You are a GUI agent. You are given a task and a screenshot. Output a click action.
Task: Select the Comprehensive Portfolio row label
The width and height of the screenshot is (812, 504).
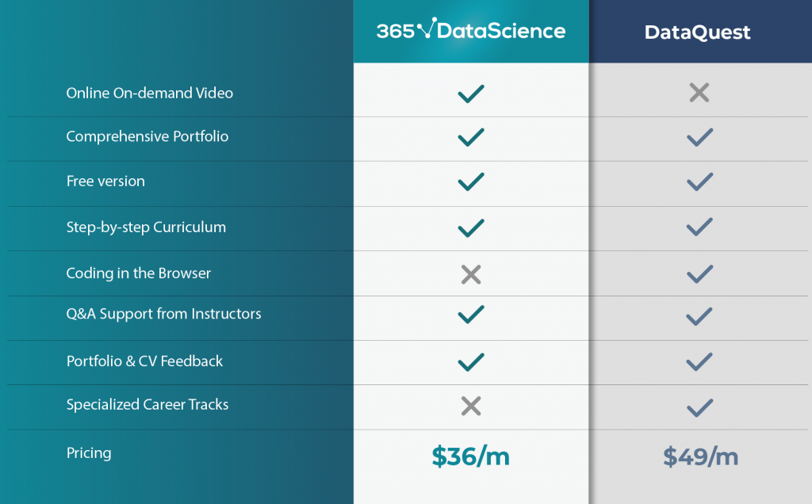click(x=147, y=136)
